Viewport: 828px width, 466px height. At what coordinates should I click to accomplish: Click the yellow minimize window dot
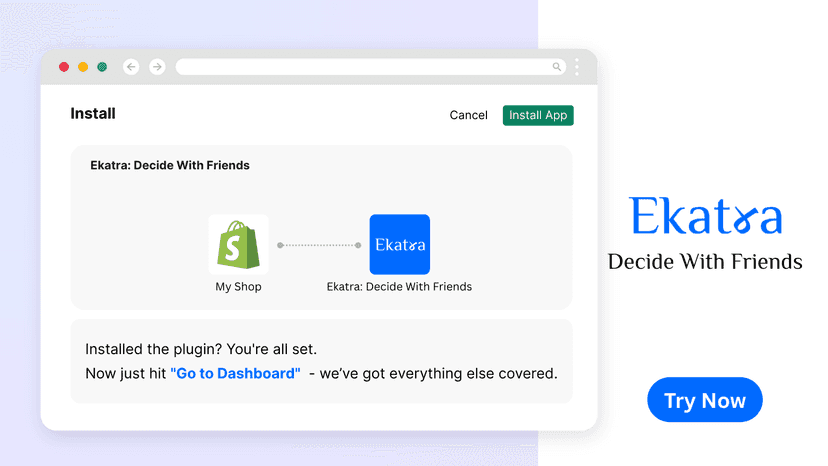pyautogui.click(x=83, y=67)
